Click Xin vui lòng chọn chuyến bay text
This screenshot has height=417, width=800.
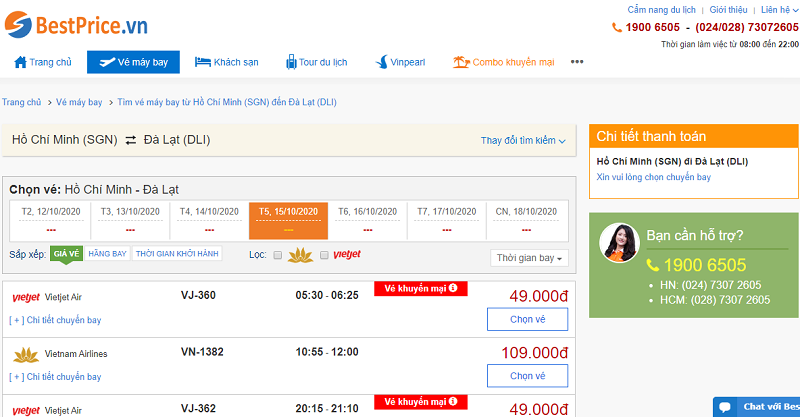[654, 177]
